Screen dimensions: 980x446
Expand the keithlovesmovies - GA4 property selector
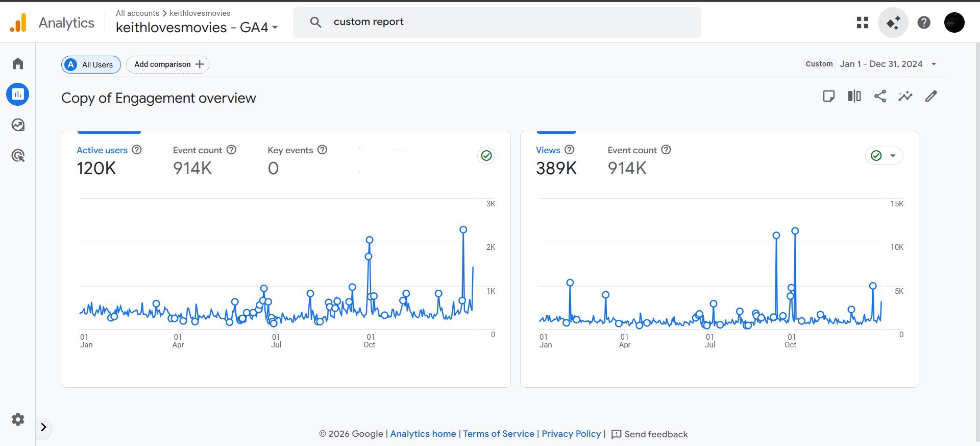[x=197, y=28]
